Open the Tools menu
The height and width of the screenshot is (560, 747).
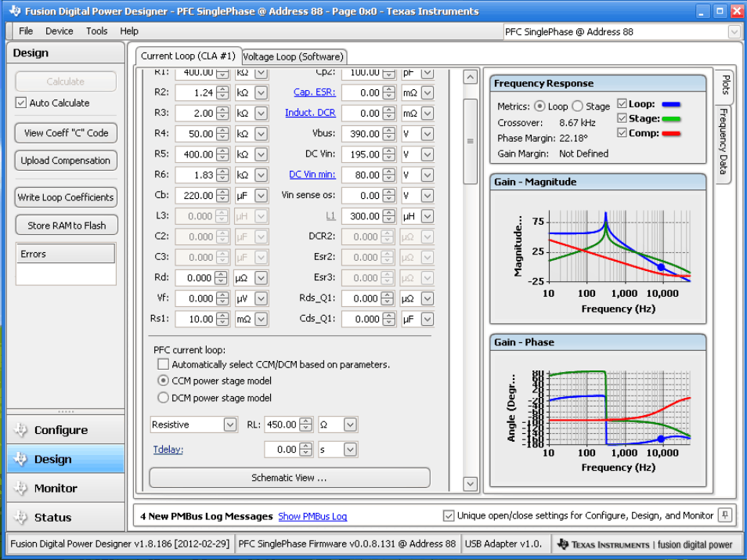(x=97, y=31)
